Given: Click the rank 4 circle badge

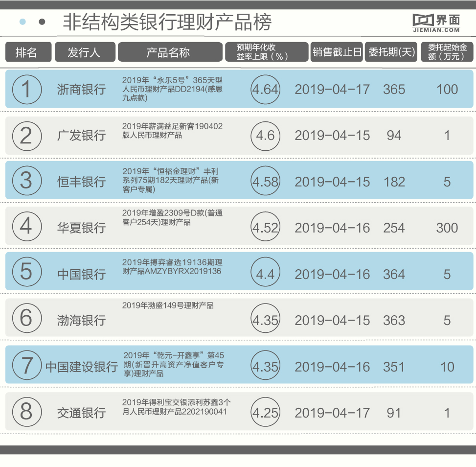Looking at the screenshot, I should pos(27,226).
